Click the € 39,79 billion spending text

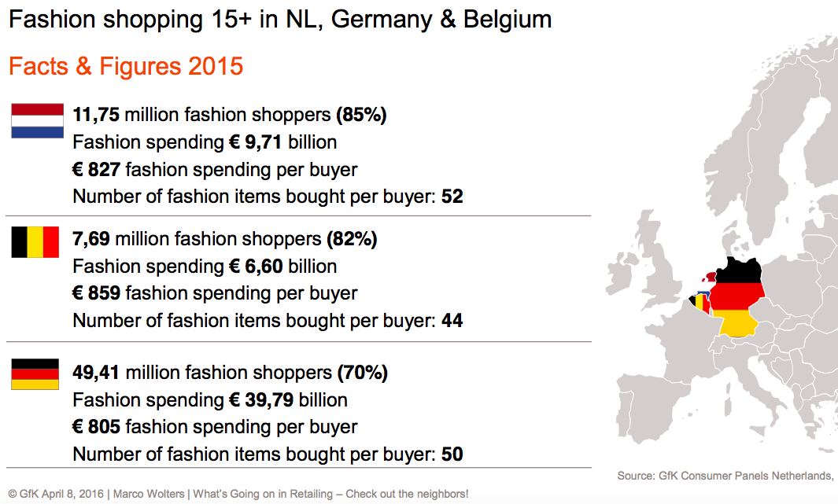289,400
